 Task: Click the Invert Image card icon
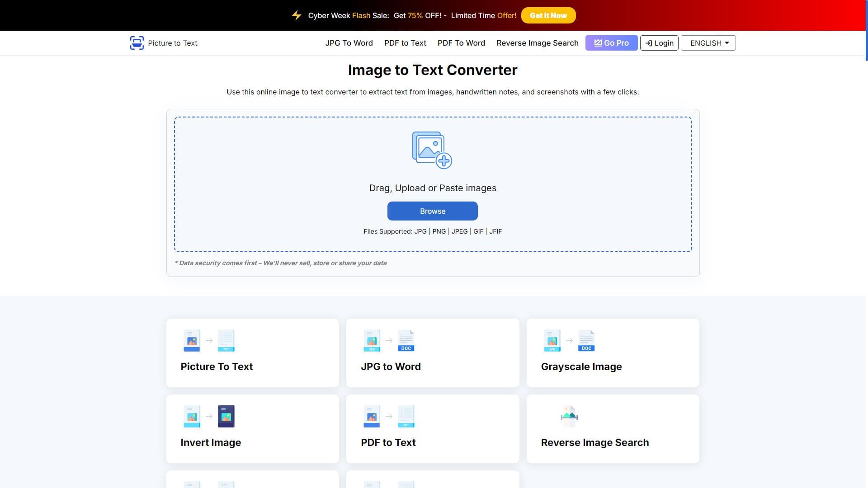(x=209, y=416)
